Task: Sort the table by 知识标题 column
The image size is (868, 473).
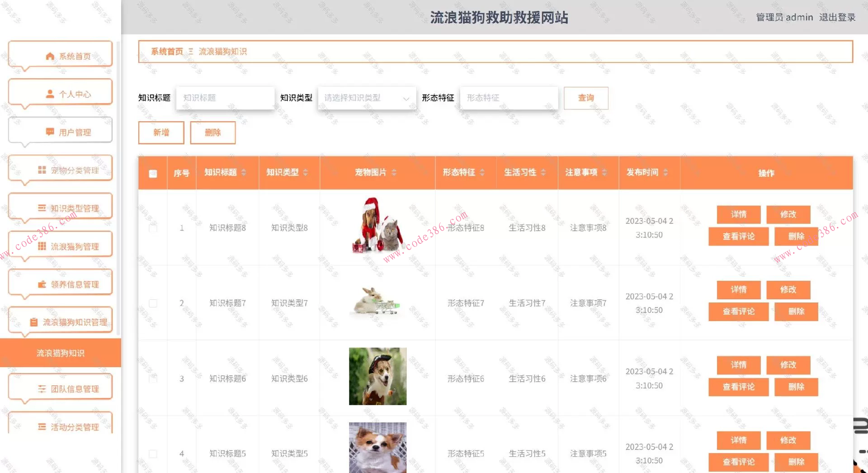Action: pos(244,172)
